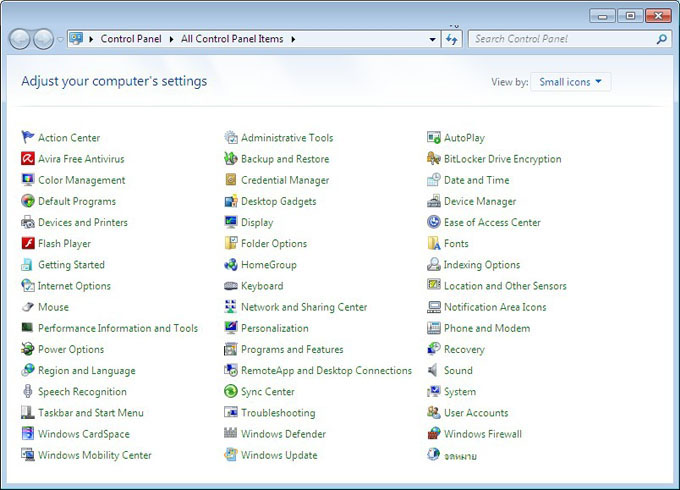Click the Flash Player icon
This screenshot has width=680, height=490.
tap(28, 243)
